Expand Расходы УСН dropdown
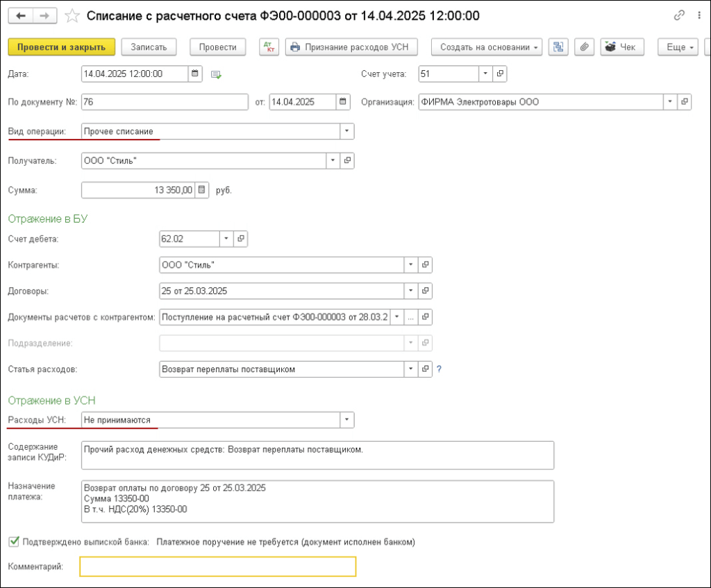711x588 pixels. [x=346, y=420]
